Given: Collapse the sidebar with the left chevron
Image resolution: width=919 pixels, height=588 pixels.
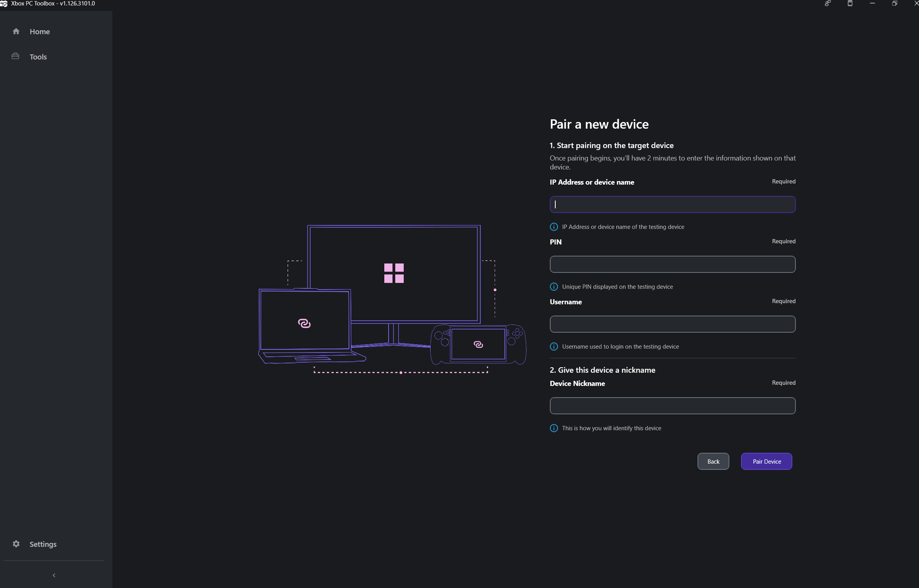Looking at the screenshot, I should (x=54, y=575).
